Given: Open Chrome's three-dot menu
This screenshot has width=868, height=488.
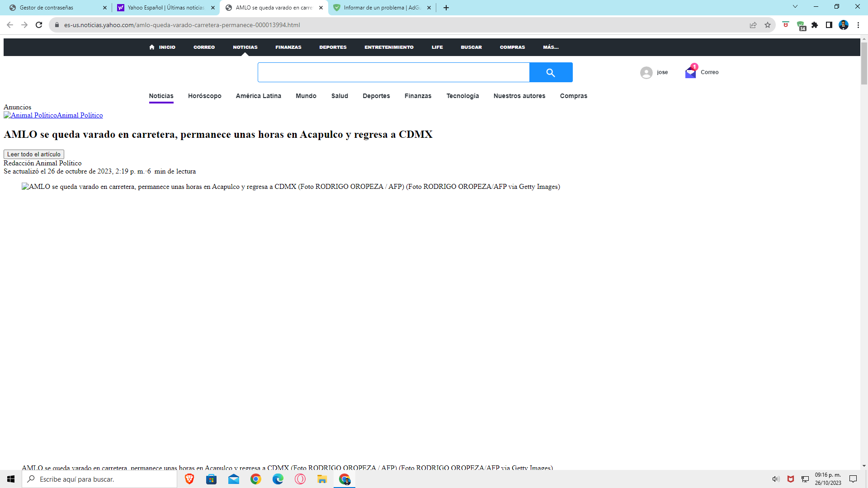Looking at the screenshot, I should pos(859,25).
